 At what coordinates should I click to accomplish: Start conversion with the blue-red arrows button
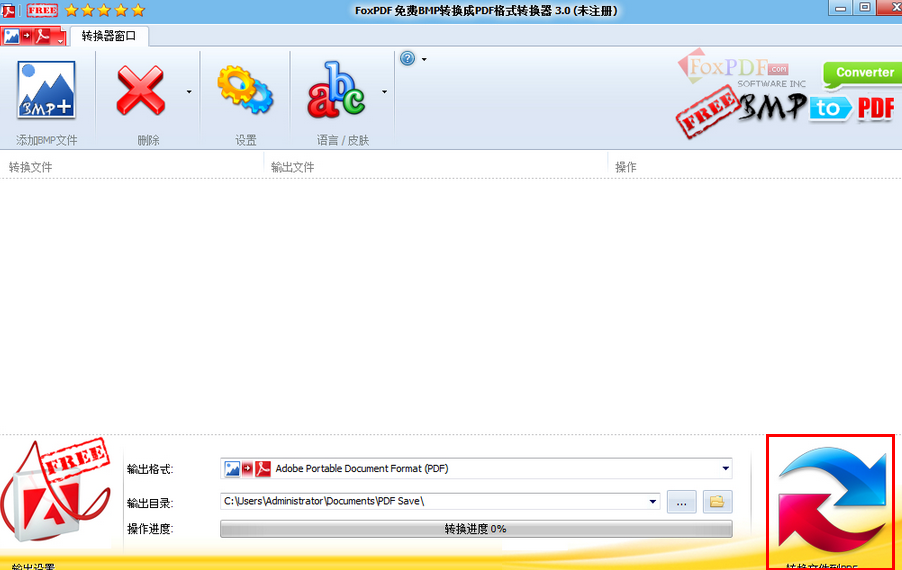click(x=831, y=502)
